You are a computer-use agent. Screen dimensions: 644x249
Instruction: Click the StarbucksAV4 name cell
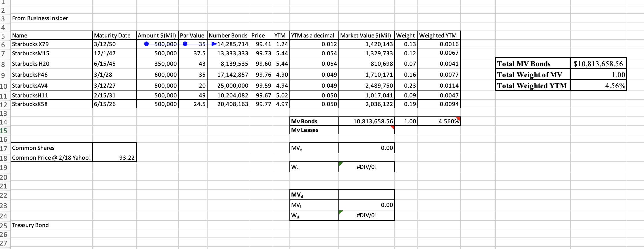(52, 86)
